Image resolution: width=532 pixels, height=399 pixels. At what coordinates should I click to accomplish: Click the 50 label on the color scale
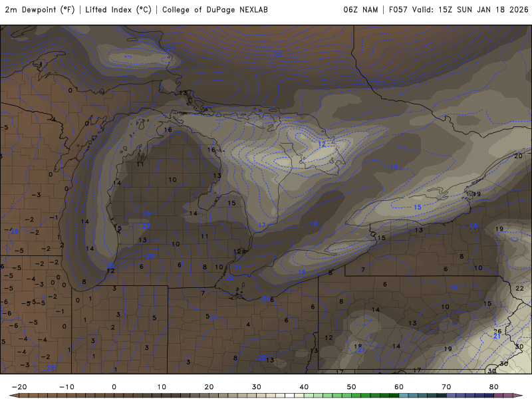coord(352,387)
